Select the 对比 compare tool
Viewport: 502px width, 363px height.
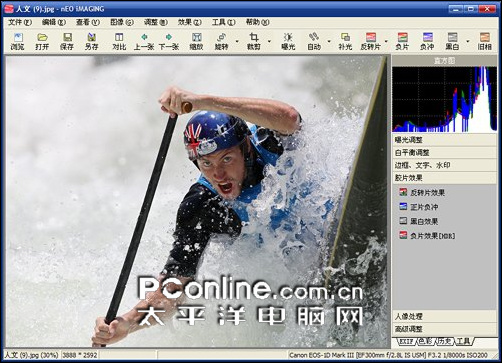(119, 41)
